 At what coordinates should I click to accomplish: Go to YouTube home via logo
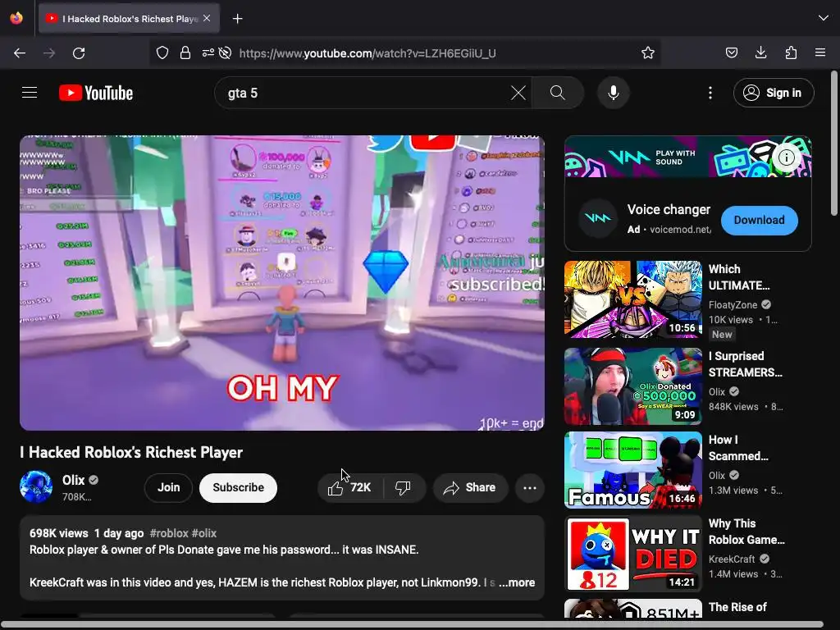coord(96,93)
